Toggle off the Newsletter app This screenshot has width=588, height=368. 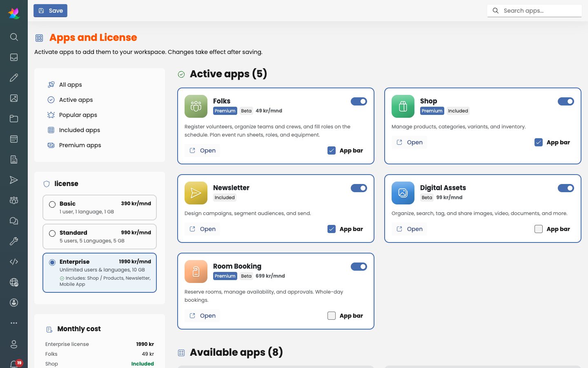pyautogui.click(x=359, y=188)
